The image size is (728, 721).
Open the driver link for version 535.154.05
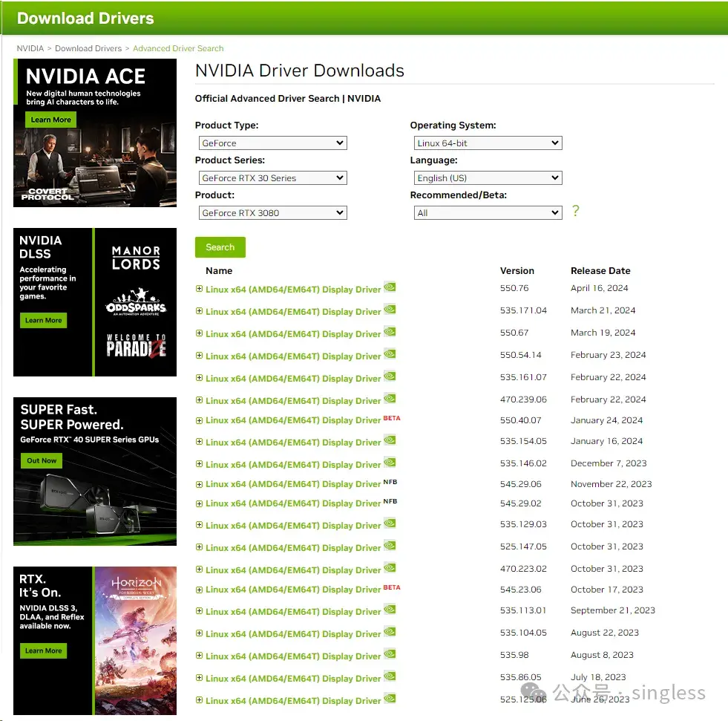pos(293,443)
